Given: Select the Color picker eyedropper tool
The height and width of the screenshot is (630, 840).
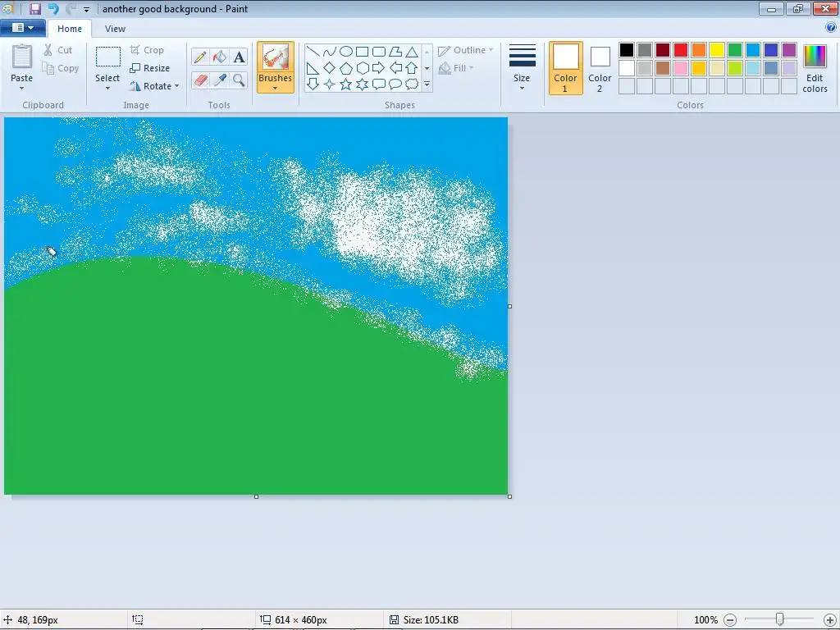Looking at the screenshot, I should 220,80.
